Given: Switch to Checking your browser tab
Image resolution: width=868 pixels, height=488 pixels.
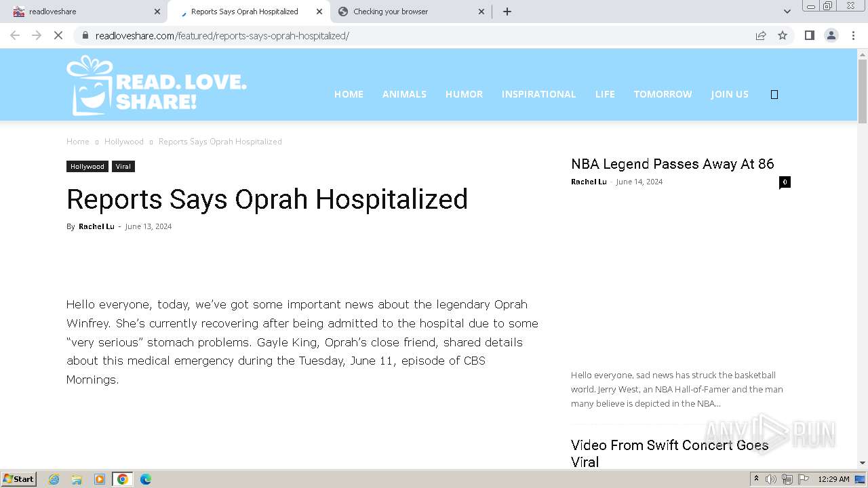Looking at the screenshot, I should tap(410, 12).
